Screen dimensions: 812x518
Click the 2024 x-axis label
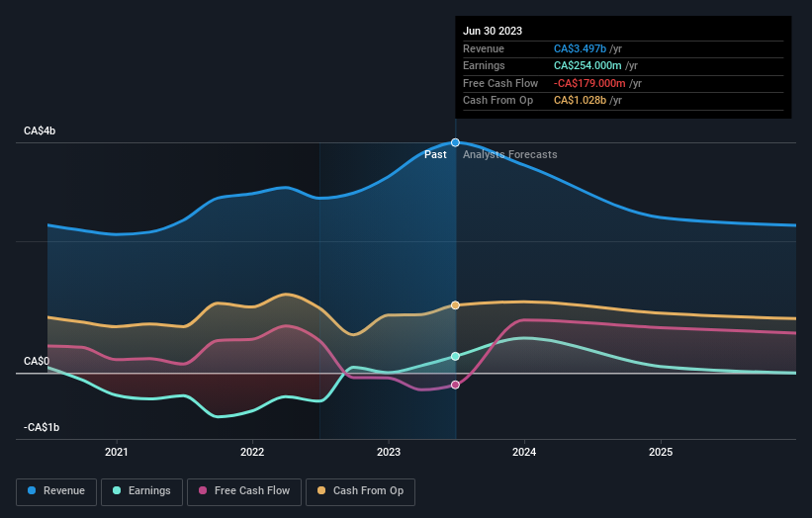tap(524, 452)
